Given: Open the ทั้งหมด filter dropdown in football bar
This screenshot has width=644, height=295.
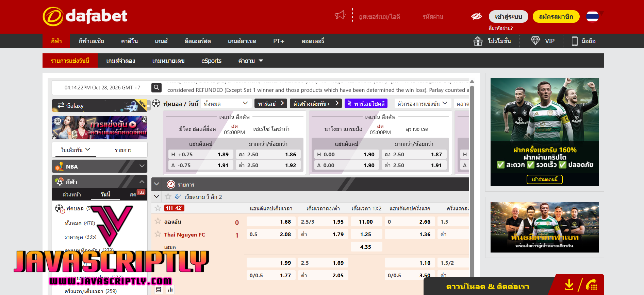Looking at the screenshot, I should tap(226, 103).
